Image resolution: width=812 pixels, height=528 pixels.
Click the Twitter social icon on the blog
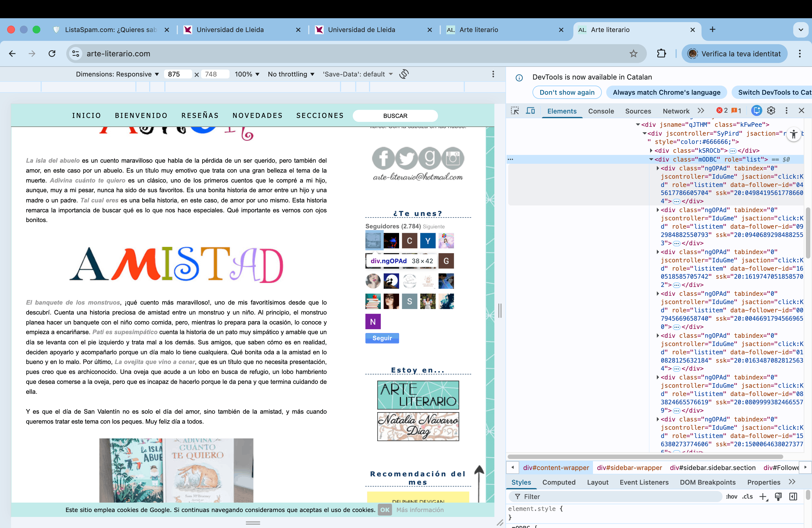click(x=406, y=158)
